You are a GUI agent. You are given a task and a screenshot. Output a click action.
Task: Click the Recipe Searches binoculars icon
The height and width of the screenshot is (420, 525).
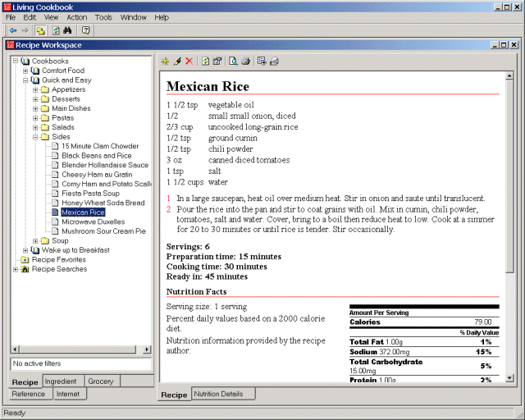(x=25, y=269)
